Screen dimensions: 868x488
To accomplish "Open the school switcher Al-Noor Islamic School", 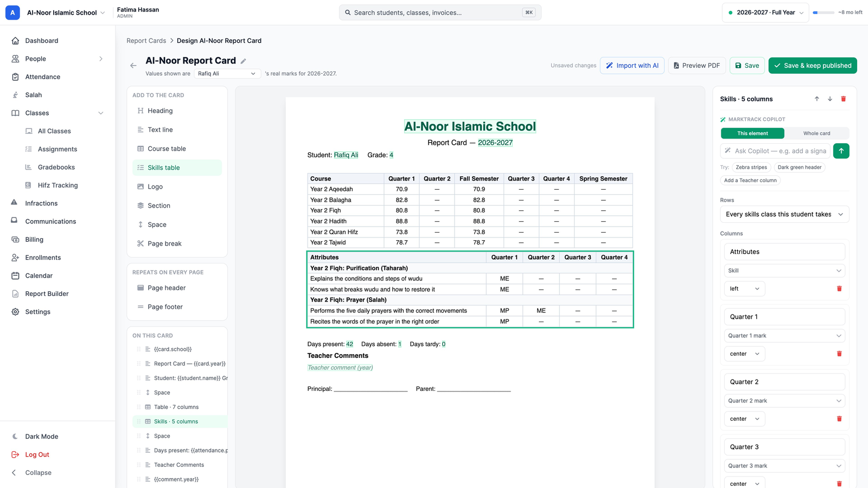I will pos(66,12).
